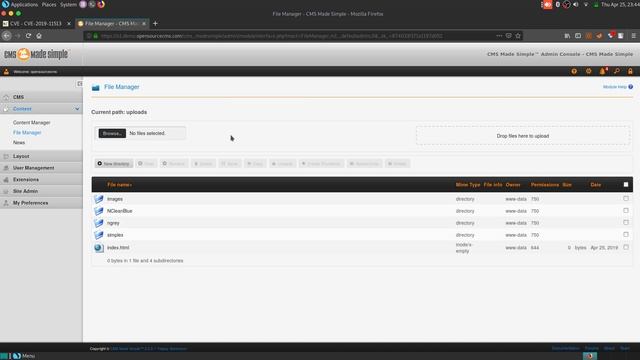Image resolution: width=640 pixels, height=360 pixels.
Task: Open the settings gear icon in admin bar
Action: click(x=589, y=71)
